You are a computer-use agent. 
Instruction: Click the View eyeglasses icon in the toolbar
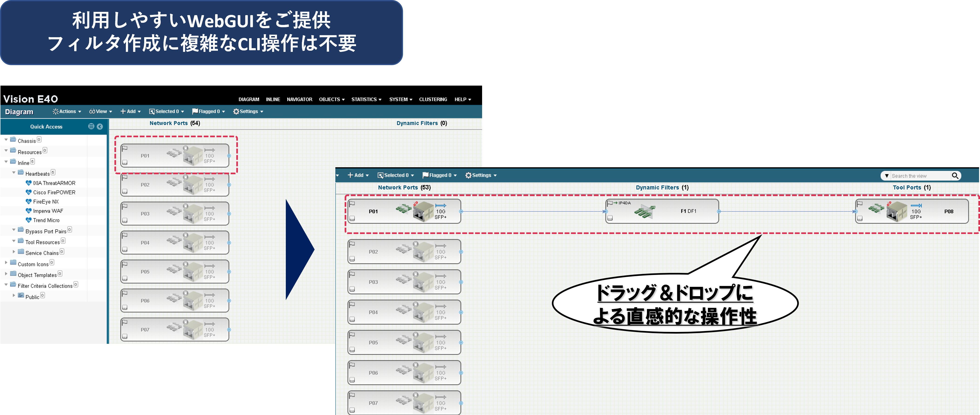[x=93, y=111]
